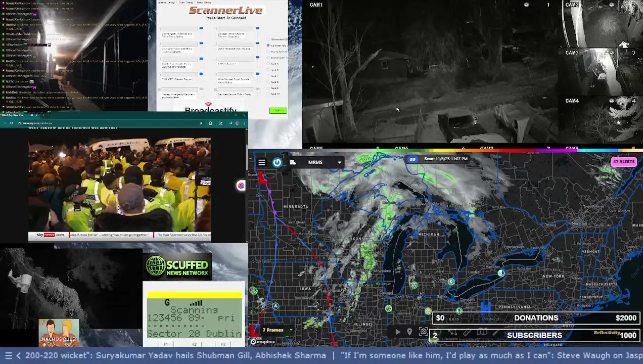Click the browser extensions icon in toolbar
The height and width of the screenshot is (364, 643).
click(210, 123)
